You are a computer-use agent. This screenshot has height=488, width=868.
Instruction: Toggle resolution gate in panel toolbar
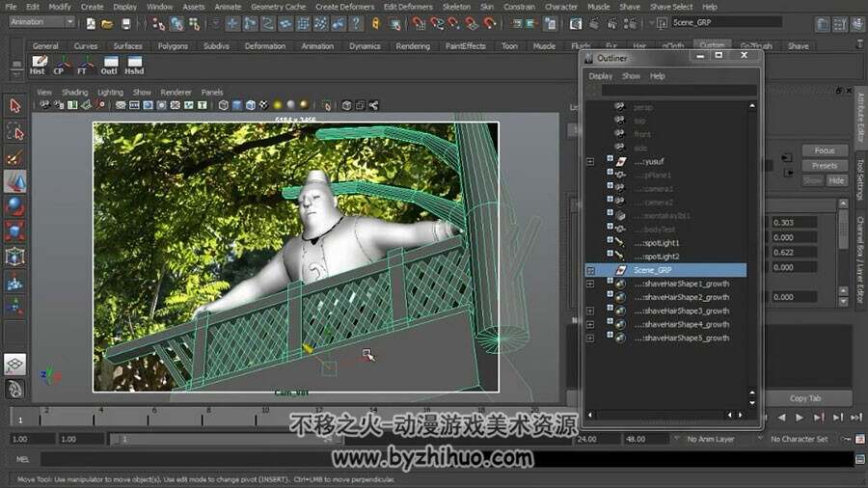pos(148,105)
